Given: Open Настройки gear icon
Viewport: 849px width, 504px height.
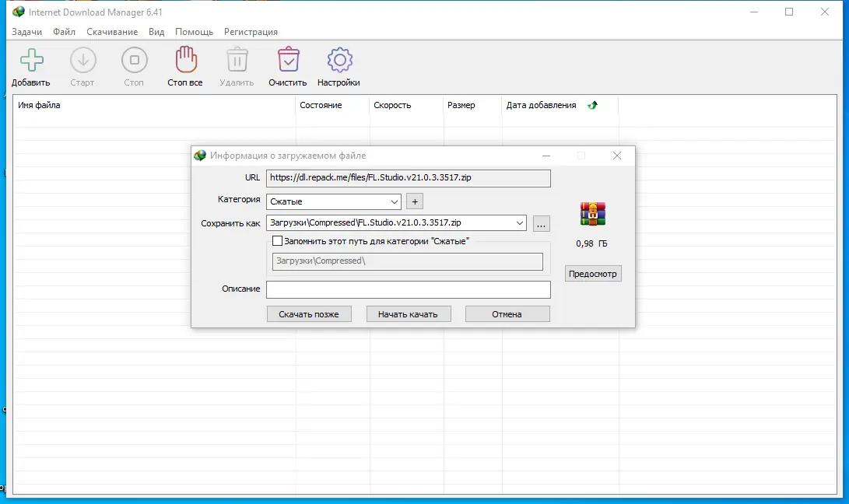Looking at the screenshot, I should pos(339,60).
